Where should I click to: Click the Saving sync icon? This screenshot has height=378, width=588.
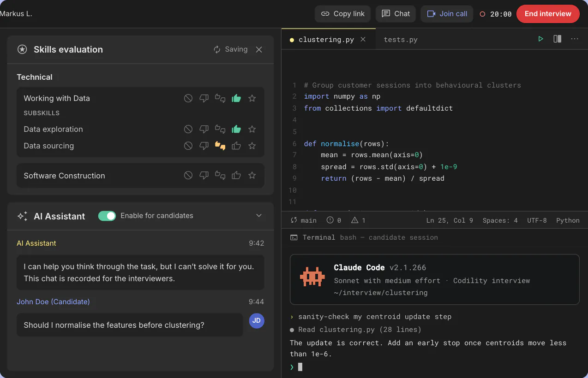point(217,49)
